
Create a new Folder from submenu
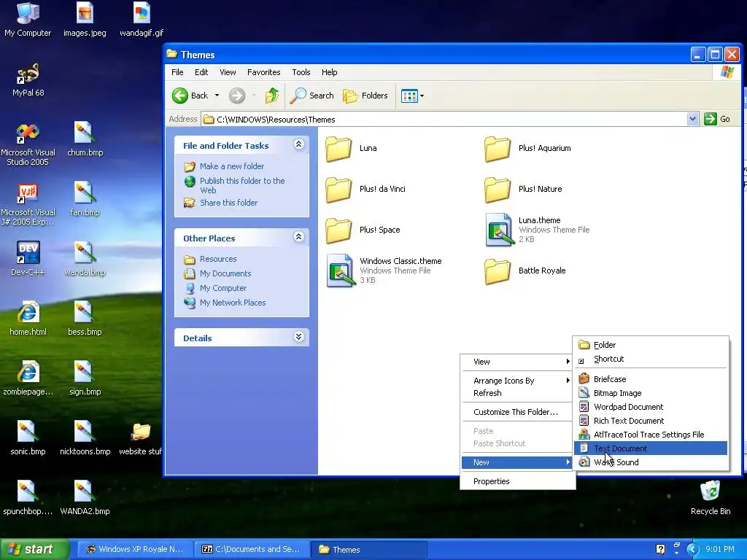pyautogui.click(x=651, y=345)
